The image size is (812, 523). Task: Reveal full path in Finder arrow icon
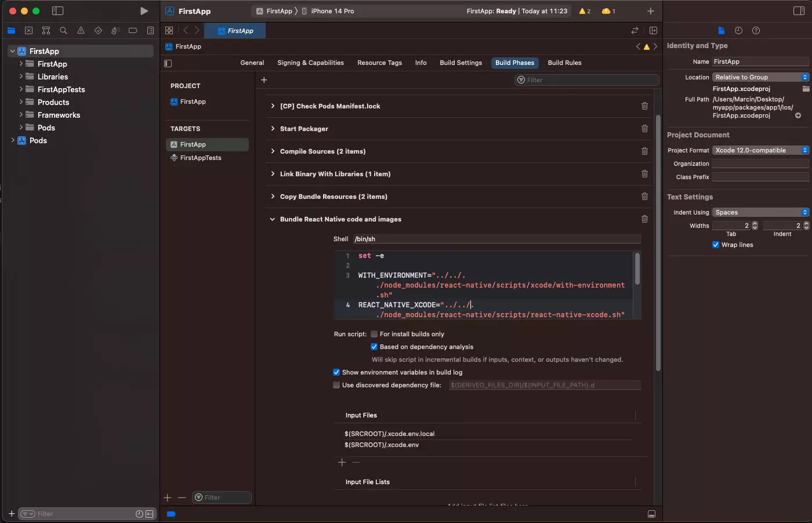(x=798, y=115)
